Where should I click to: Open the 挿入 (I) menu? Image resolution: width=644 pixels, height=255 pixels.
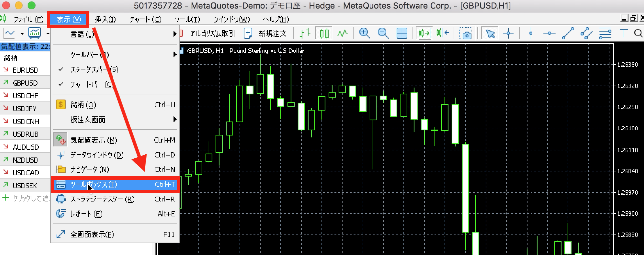(x=106, y=19)
